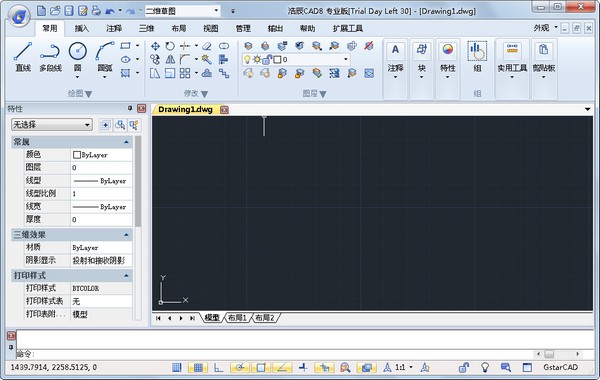Switch to the 布局1 layout tab

[237, 318]
